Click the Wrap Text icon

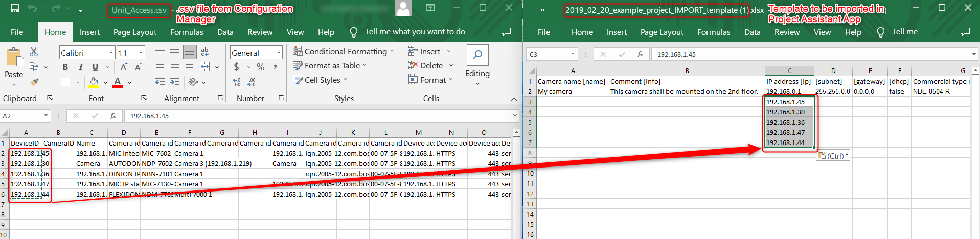[205, 52]
